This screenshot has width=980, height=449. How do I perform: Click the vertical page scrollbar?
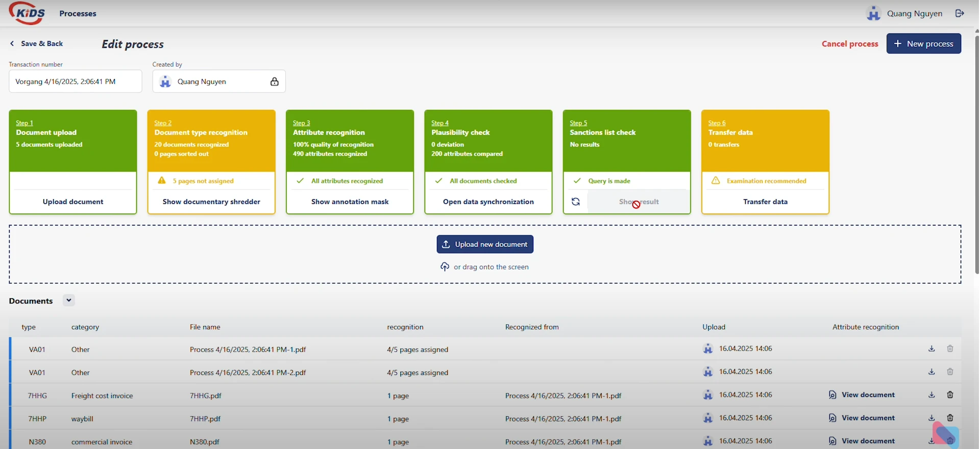977,153
